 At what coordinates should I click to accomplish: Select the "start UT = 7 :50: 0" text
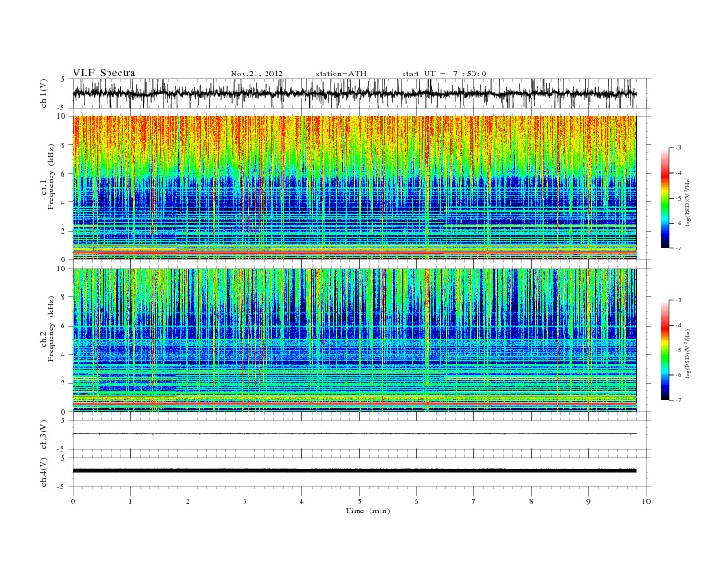444,74
